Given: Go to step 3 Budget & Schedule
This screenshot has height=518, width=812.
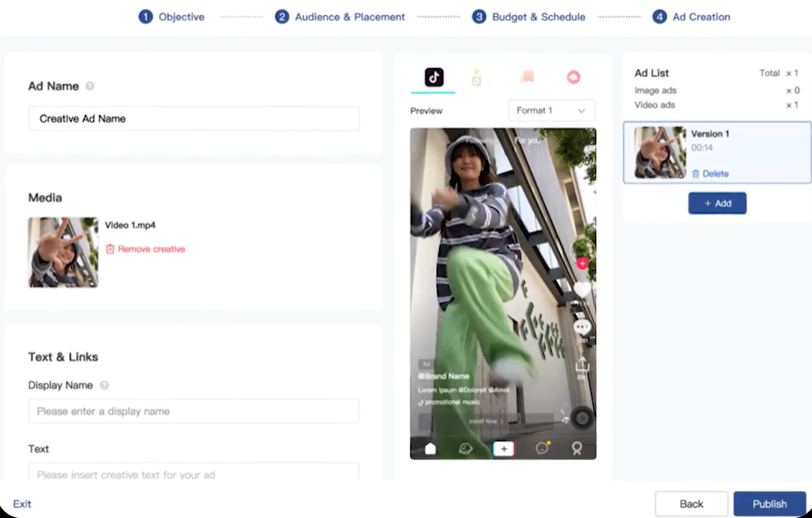Looking at the screenshot, I should pos(529,17).
